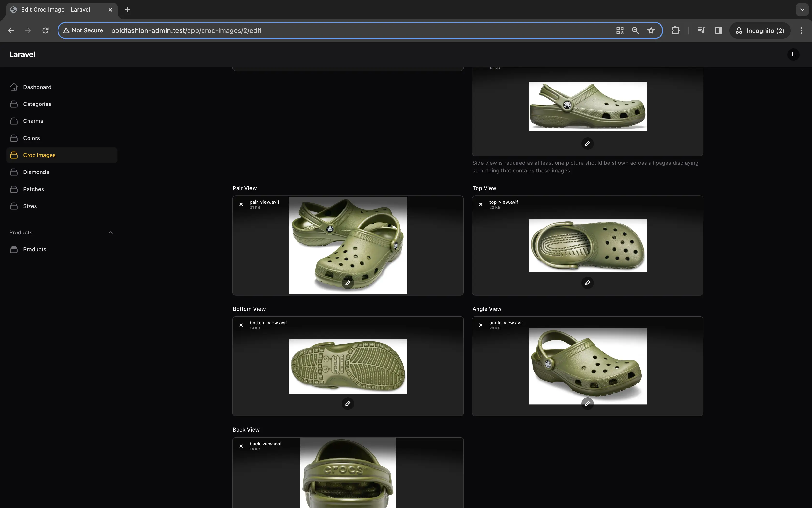Click the Categories sidebar icon
This screenshot has width=812, height=508.
click(x=14, y=104)
